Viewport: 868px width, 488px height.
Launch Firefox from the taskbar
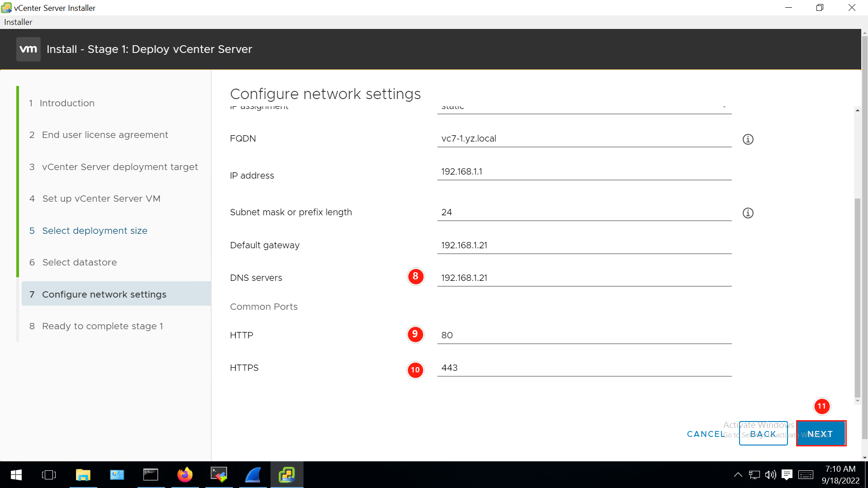[x=185, y=475]
